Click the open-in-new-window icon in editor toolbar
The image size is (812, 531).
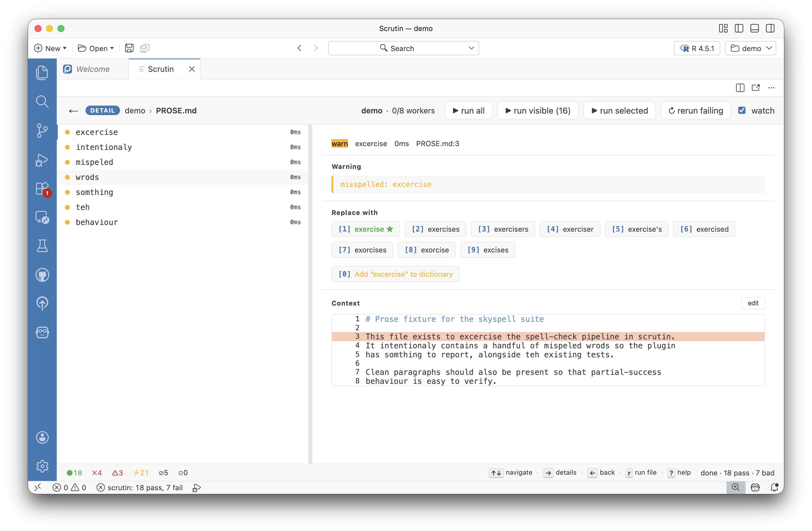click(755, 88)
